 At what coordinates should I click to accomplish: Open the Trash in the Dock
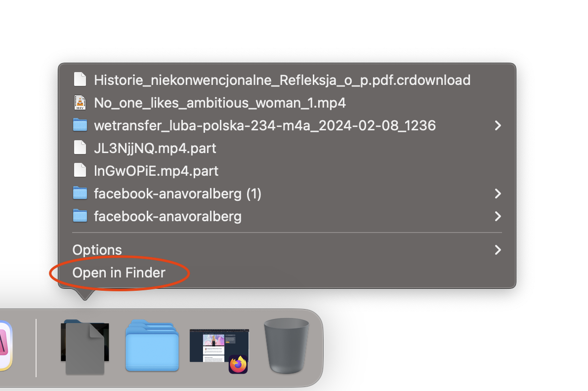tap(287, 345)
